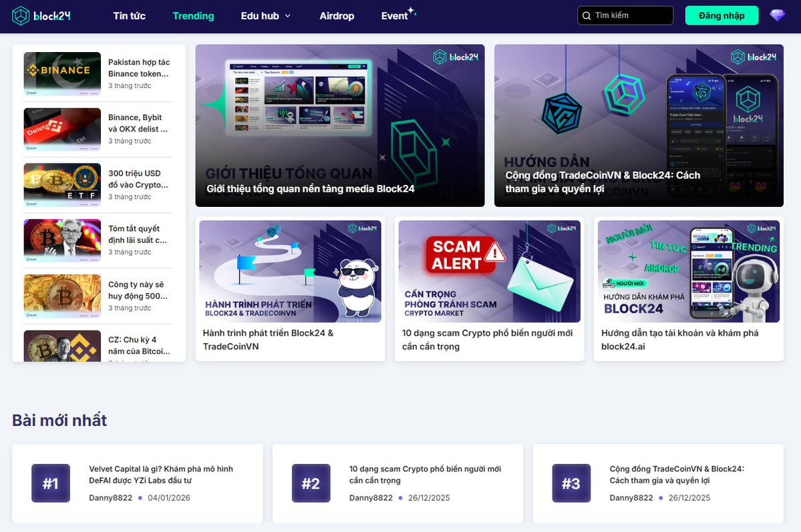Click the #3 rank badge

[x=571, y=483]
